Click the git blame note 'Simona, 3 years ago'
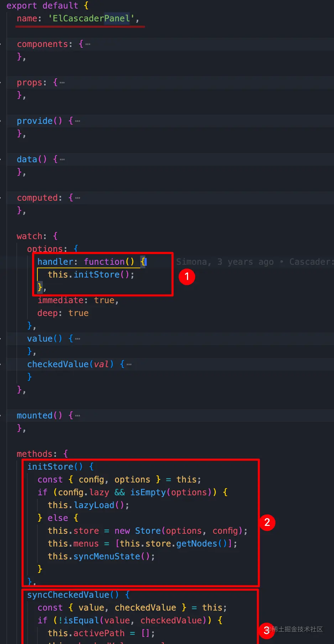334x644 pixels. click(225, 262)
